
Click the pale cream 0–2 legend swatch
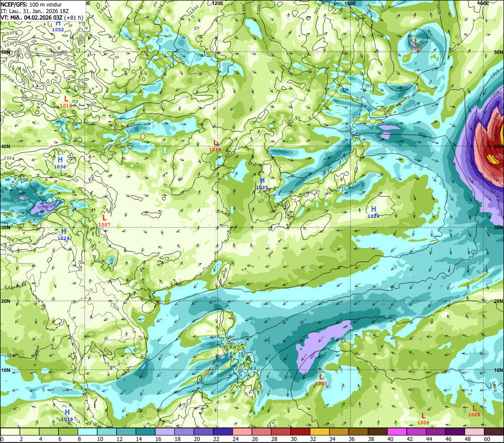[10, 431]
